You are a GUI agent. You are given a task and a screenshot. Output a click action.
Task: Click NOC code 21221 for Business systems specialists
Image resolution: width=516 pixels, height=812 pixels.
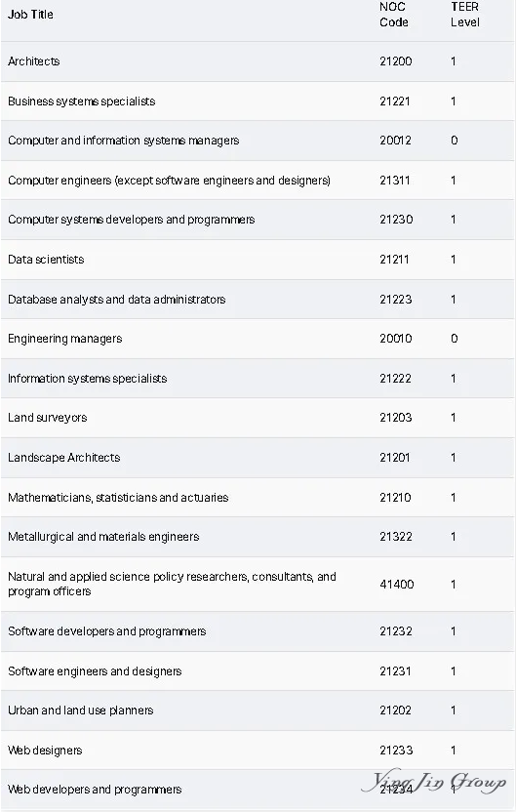click(x=395, y=101)
